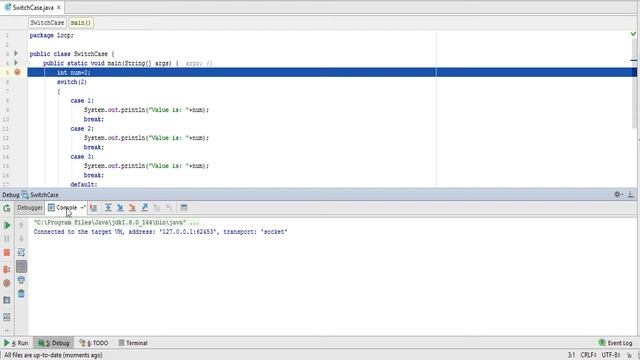Toggle the Scroll to End console button

(x=21, y=267)
